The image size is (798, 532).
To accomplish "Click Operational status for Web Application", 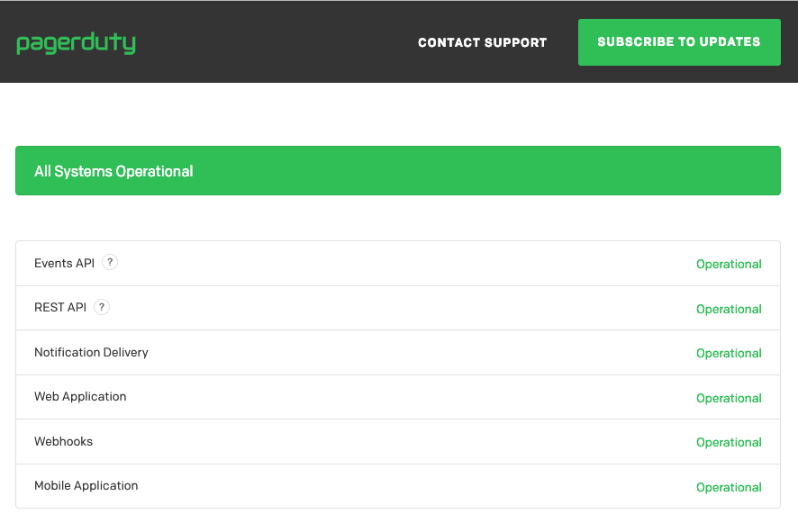I will click(x=729, y=398).
